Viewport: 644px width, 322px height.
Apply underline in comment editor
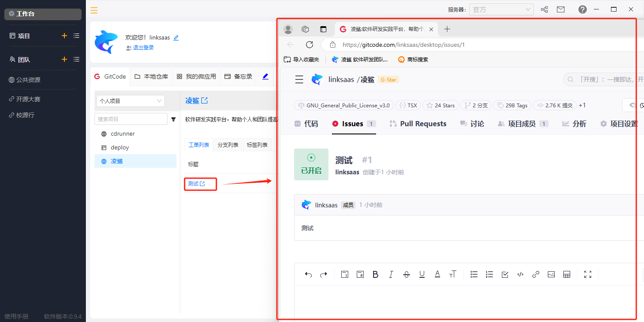click(422, 275)
